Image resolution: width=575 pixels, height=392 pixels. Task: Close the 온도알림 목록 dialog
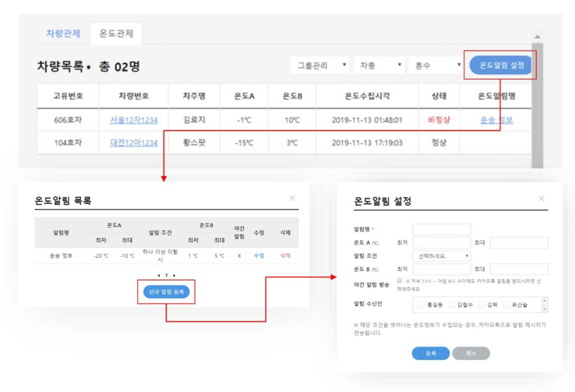(292, 198)
